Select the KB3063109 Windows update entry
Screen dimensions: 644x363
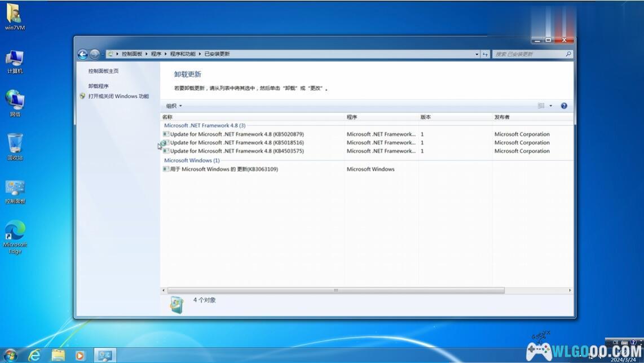point(223,169)
